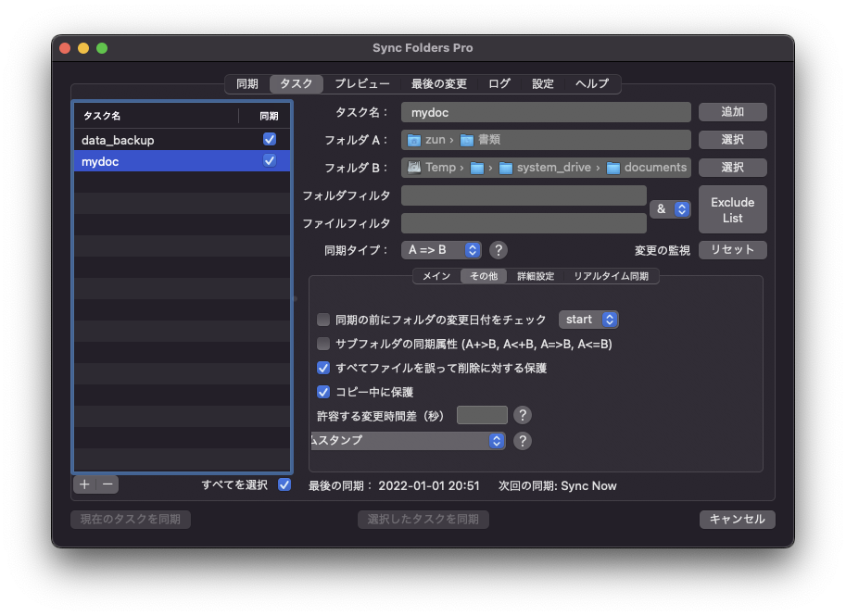Click the zun path segment in Folder A
This screenshot has height=616, width=846.
(436, 140)
